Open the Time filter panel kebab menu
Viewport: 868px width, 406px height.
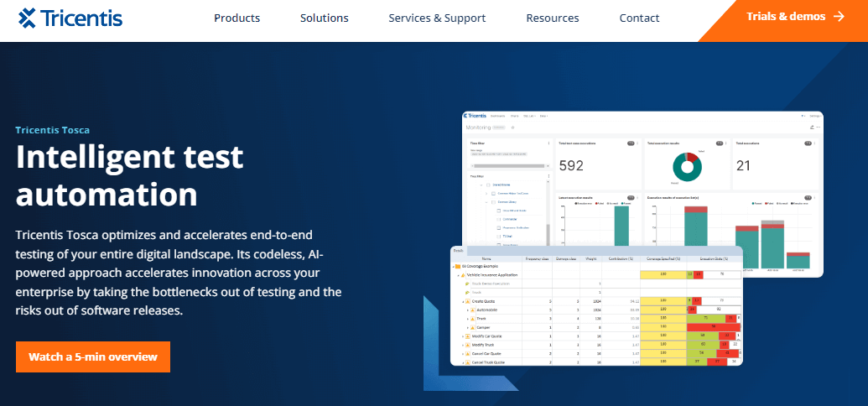[548, 143]
